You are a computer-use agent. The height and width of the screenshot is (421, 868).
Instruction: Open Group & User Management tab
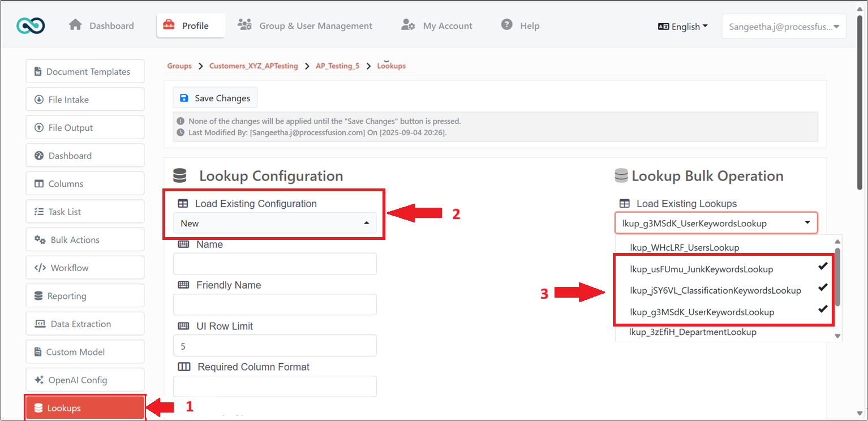(305, 25)
